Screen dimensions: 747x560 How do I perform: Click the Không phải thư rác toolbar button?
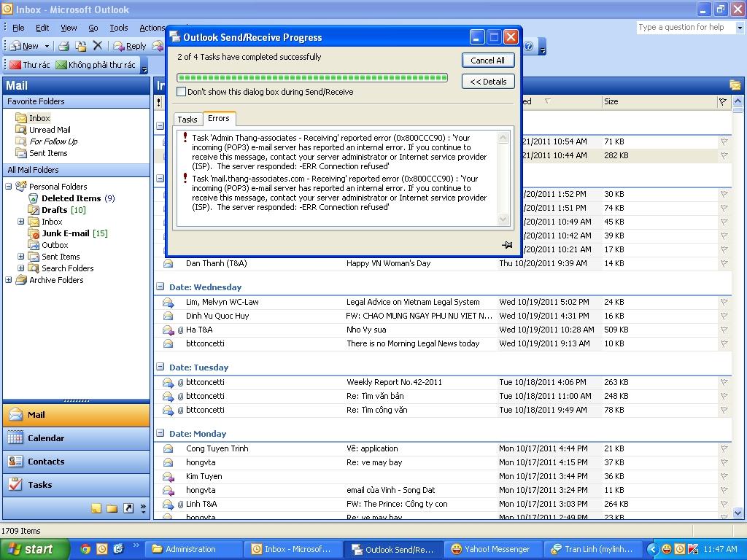pos(96,65)
